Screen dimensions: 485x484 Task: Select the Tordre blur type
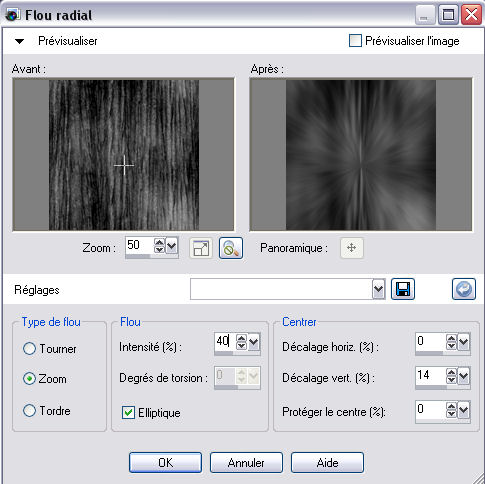coord(29,410)
